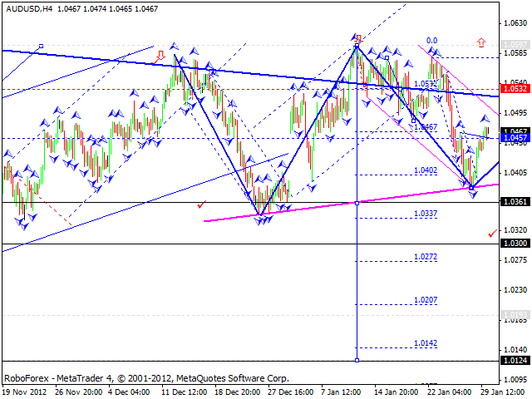532x399 pixels.
Task: Click the black 1.0361 price label
Action: (x=515, y=202)
